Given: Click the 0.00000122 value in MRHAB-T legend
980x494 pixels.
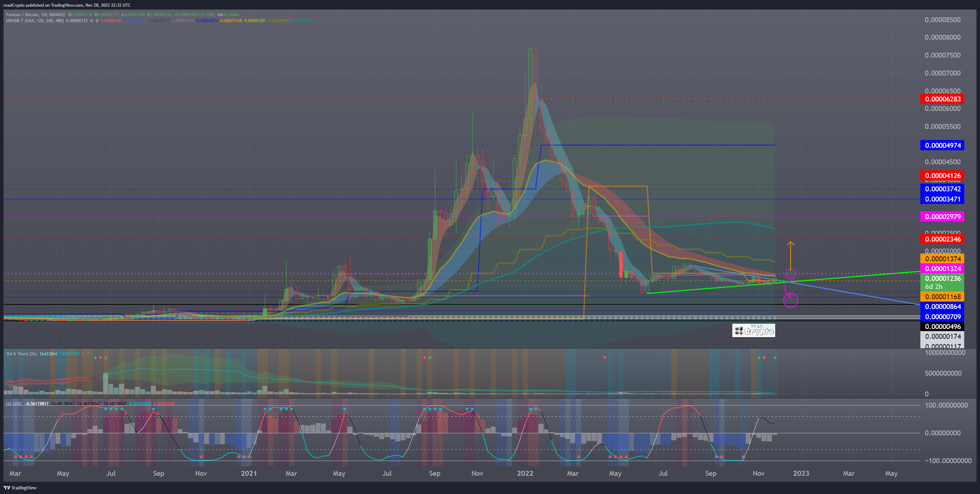Looking at the screenshot, I should pyautogui.click(x=77, y=21).
